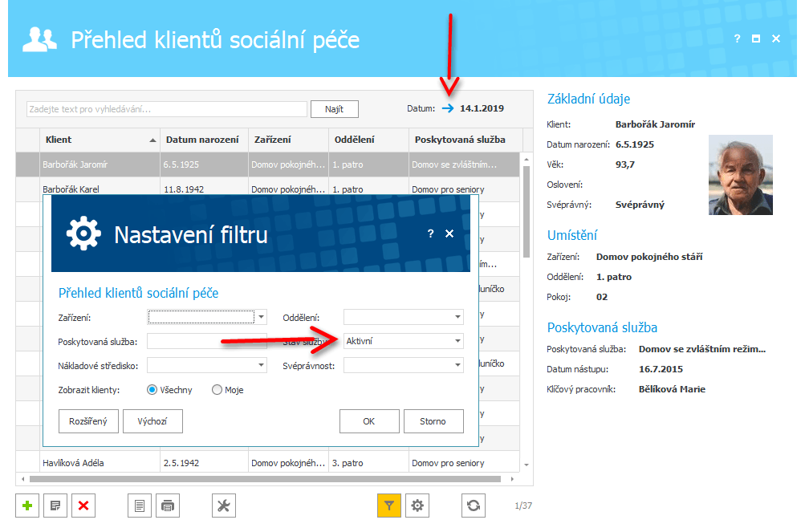Screen dimensions: 805x532
Task: Select the Barbořák Jaromír row
Action: point(267,164)
